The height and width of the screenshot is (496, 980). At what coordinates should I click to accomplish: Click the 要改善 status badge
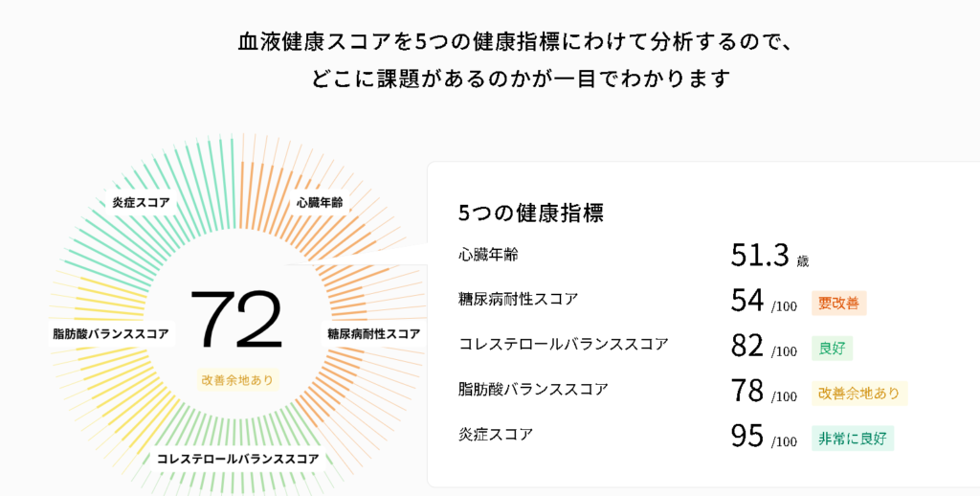click(838, 304)
